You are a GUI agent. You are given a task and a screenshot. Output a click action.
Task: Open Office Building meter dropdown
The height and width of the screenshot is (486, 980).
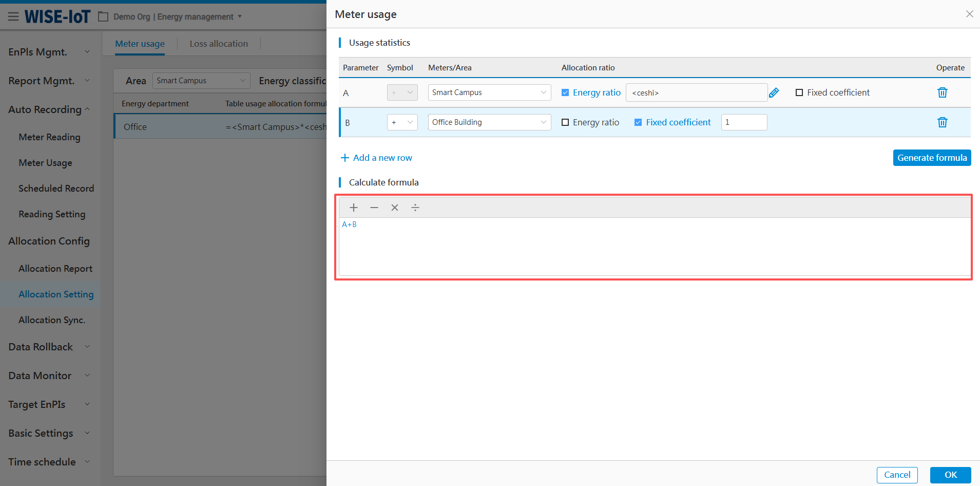(489, 122)
